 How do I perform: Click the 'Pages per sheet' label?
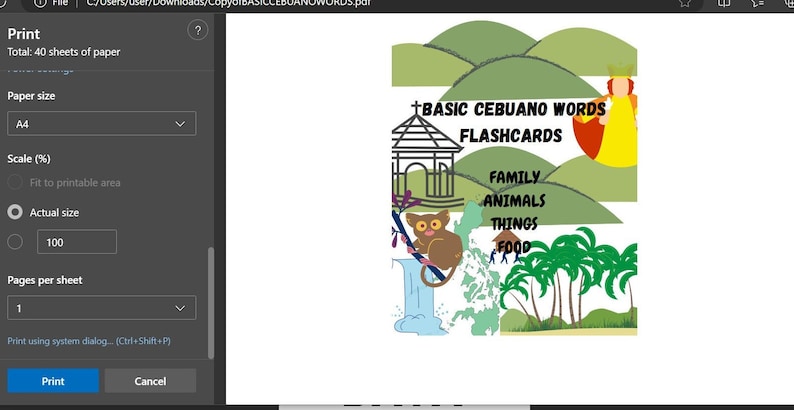click(x=45, y=280)
